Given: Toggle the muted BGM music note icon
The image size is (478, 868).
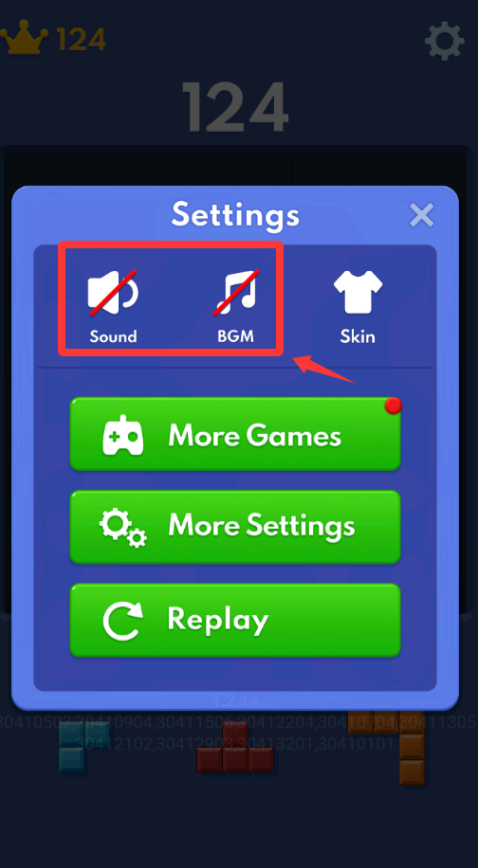Looking at the screenshot, I should [236, 294].
